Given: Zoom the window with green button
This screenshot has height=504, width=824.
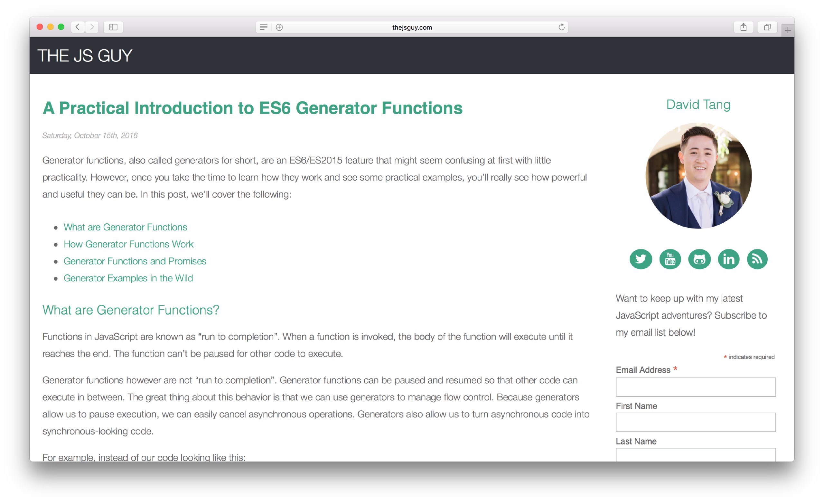Looking at the screenshot, I should (61, 27).
